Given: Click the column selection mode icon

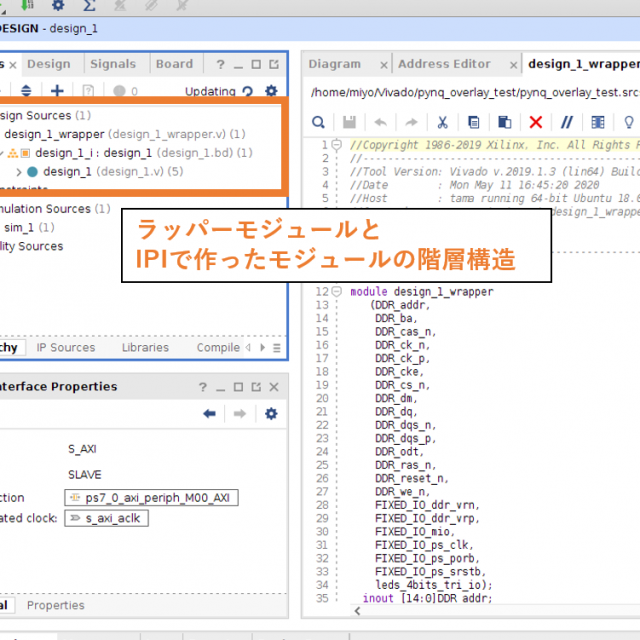Looking at the screenshot, I should 597,122.
